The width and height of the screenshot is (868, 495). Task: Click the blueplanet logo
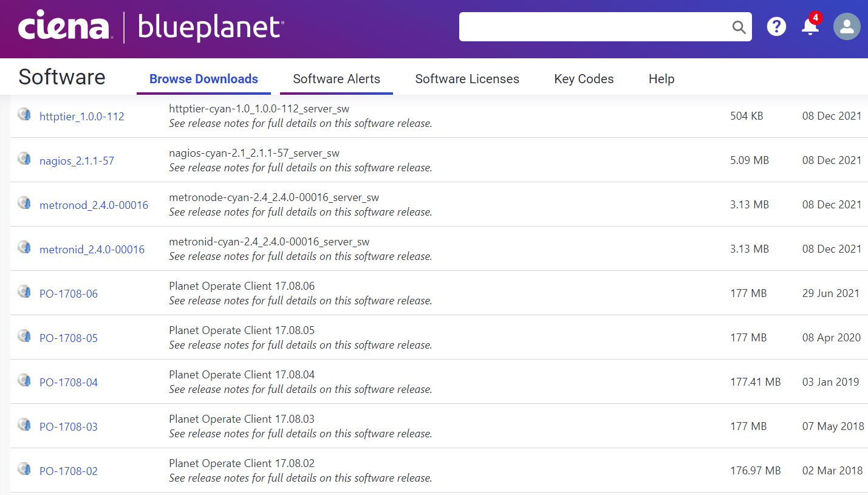click(x=211, y=28)
